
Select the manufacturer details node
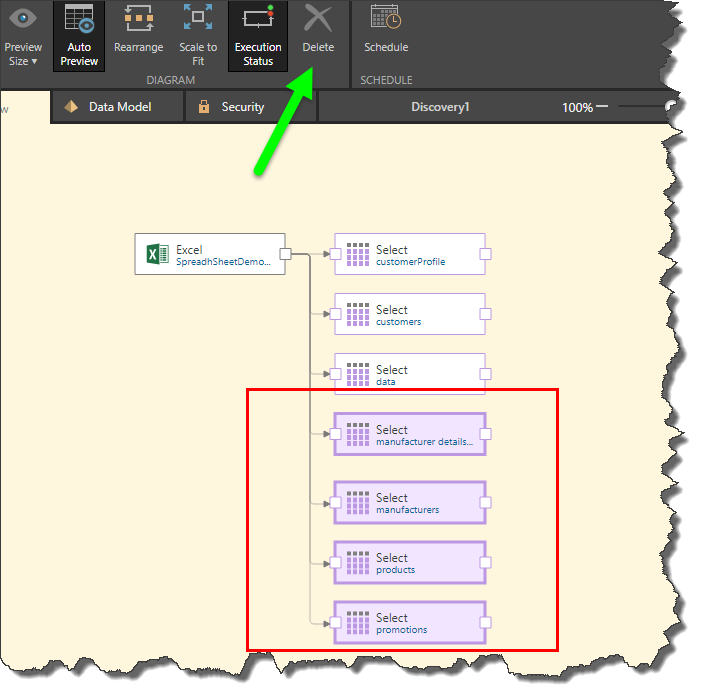pos(410,435)
